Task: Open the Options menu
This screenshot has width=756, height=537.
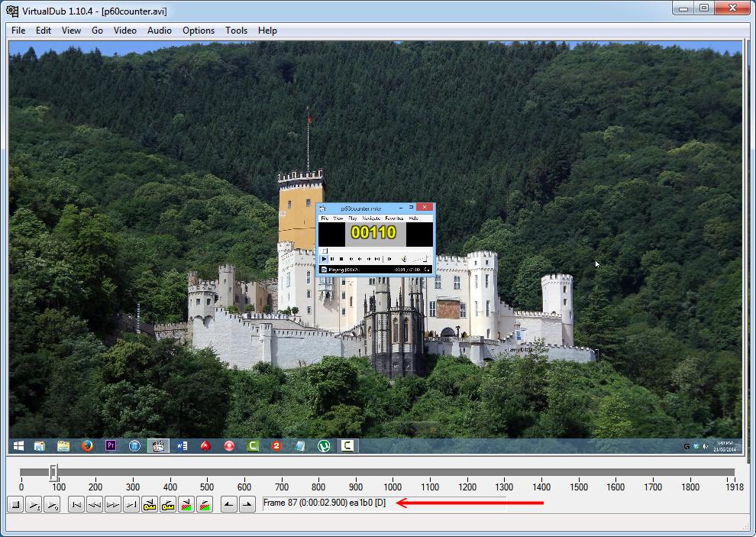Action: tap(199, 31)
